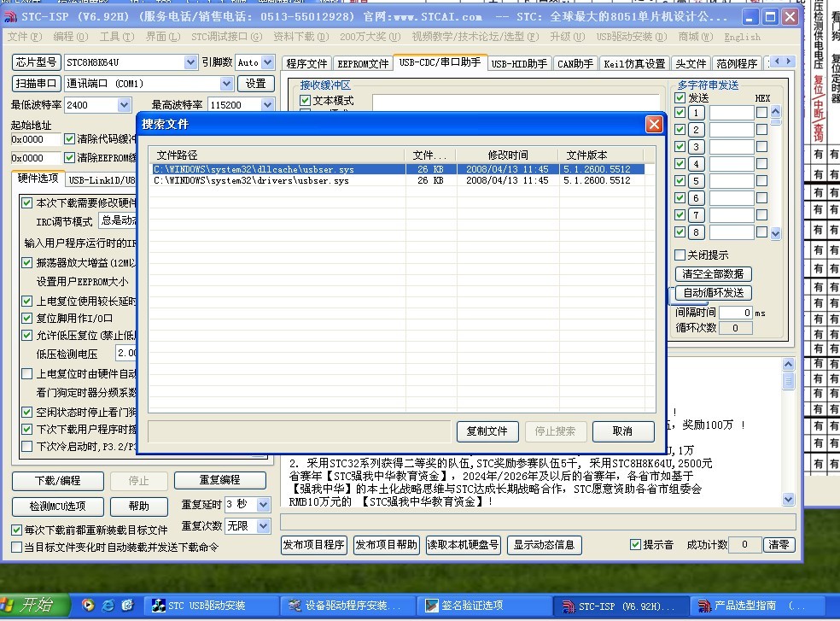840x621 pixels.
Task: Check the 关闭提示 checkbox
Action: pos(680,255)
